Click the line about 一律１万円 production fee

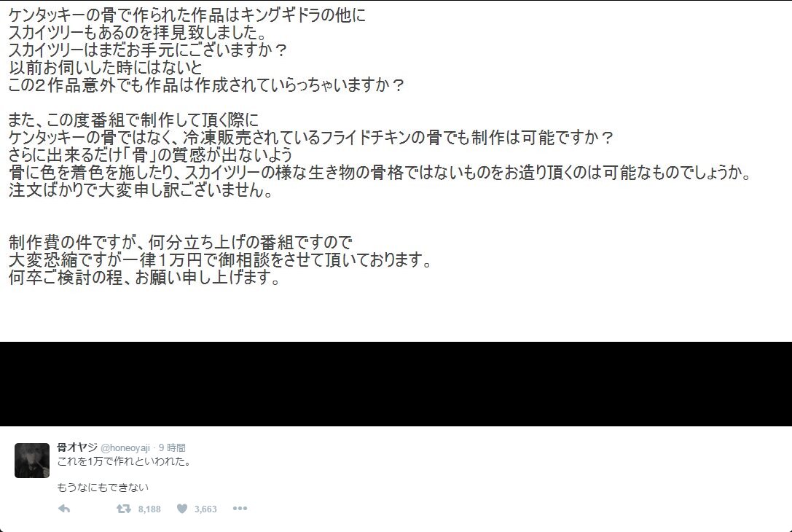tap(220, 260)
